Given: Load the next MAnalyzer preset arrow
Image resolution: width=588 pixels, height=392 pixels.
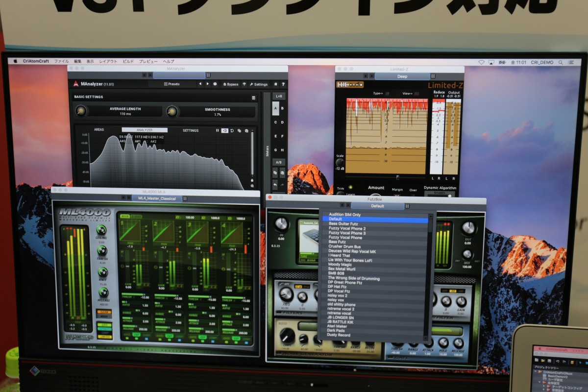Looking at the screenshot, I should 207,84.
